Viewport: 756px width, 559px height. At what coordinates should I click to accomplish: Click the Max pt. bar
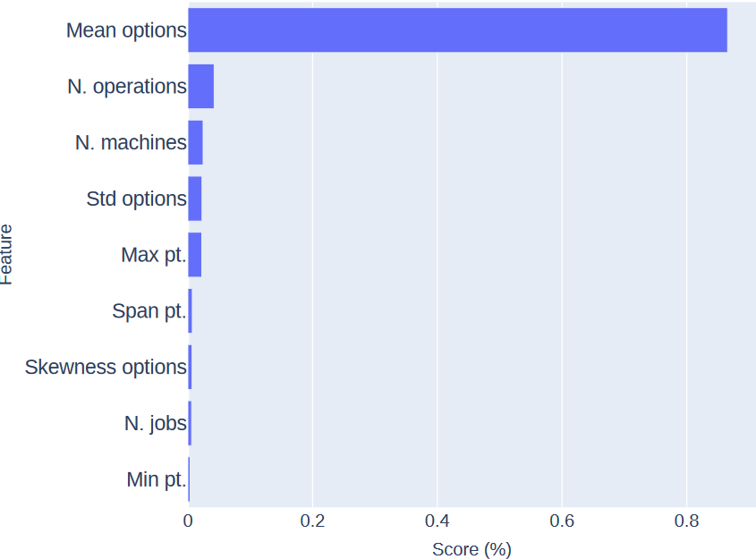[x=195, y=254]
